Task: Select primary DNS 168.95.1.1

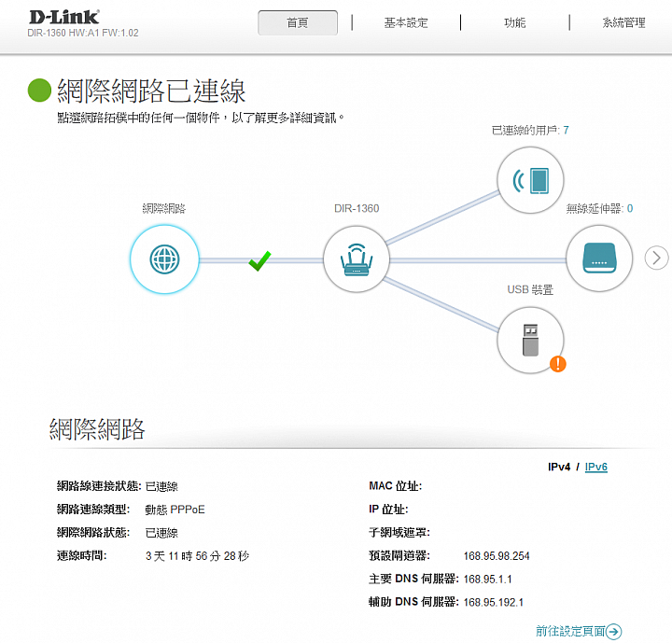Action: coord(488,580)
